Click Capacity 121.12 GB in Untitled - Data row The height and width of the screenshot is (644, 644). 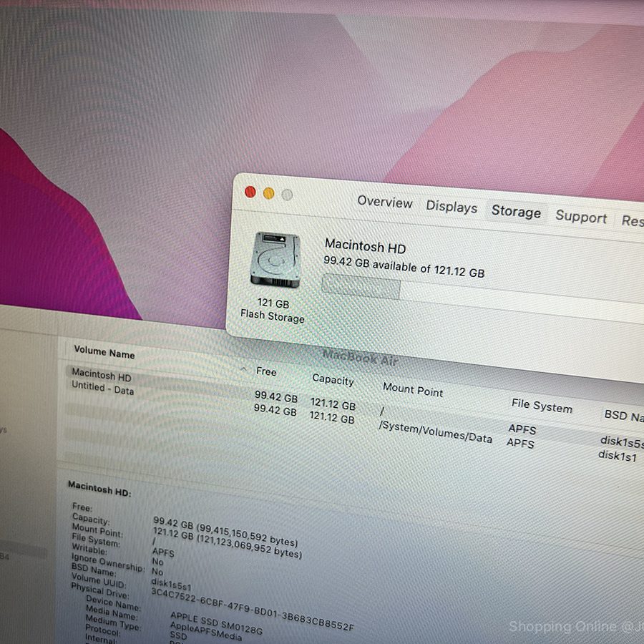332,417
